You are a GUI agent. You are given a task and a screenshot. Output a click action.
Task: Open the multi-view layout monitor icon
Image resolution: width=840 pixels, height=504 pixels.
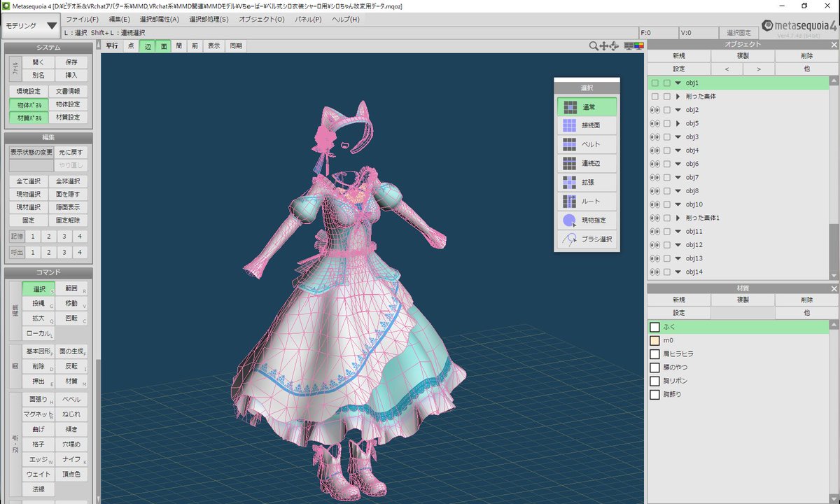(x=628, y=46)
